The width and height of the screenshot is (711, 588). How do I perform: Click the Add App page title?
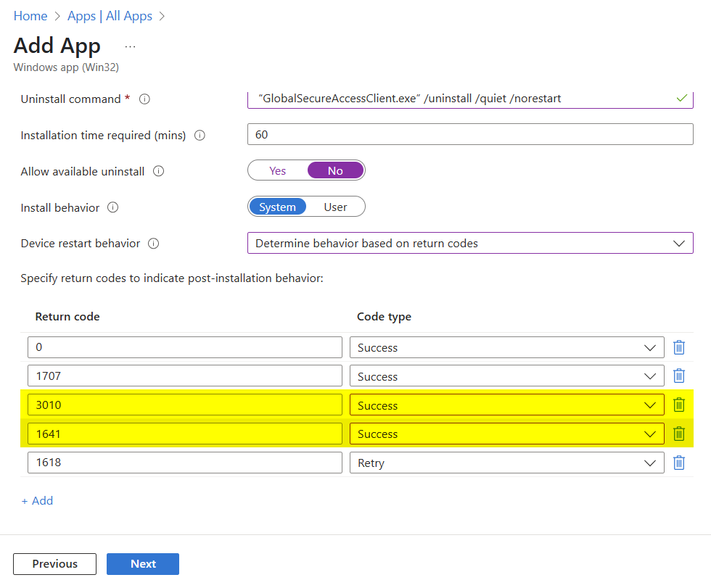tap(57, 46)
